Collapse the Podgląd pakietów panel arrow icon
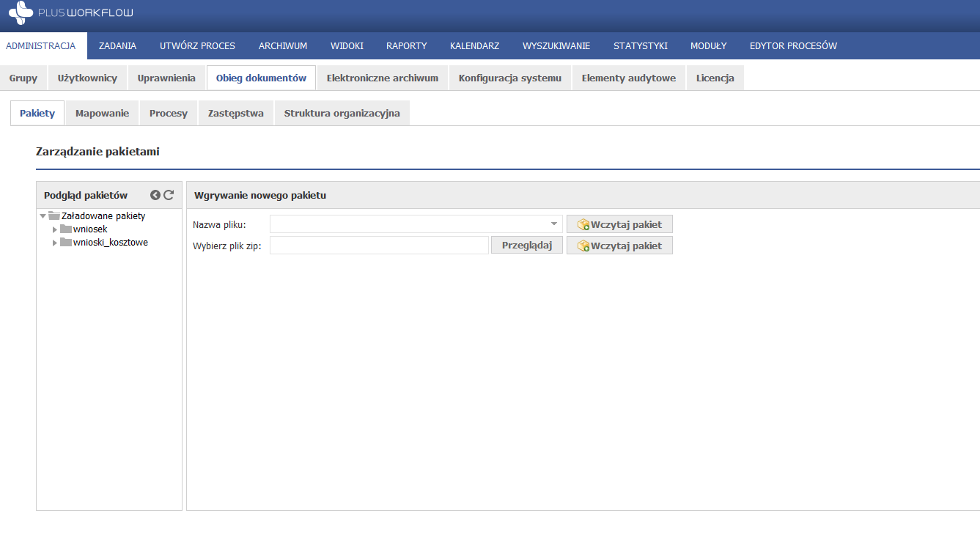 click(x=155, y=195)
